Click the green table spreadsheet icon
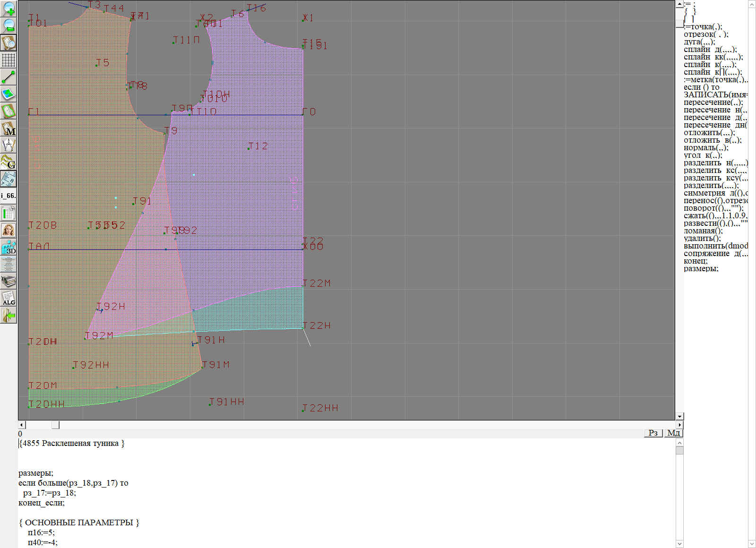Image resolution: width=756 pixels, height=548 pixels. (x=9, y=214)
